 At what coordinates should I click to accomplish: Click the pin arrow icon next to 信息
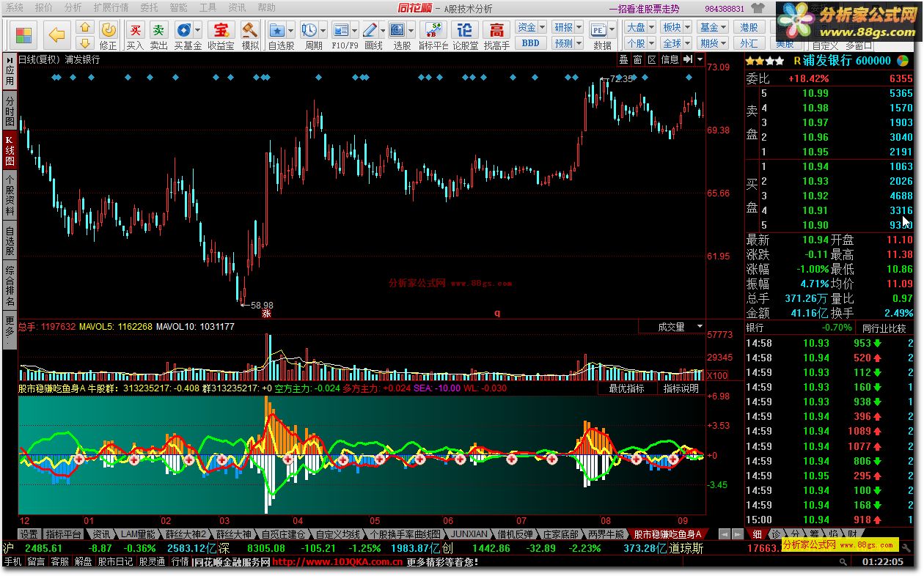click(688, 59)
